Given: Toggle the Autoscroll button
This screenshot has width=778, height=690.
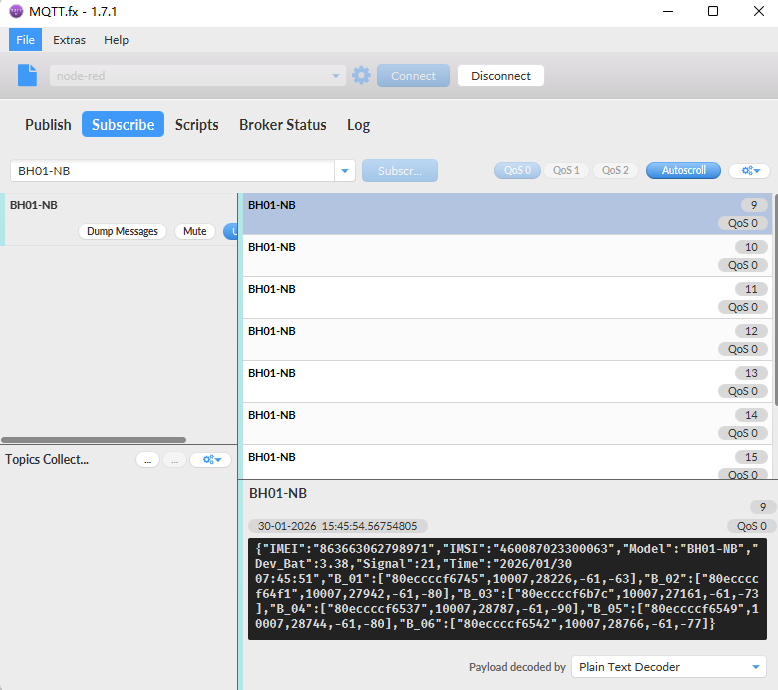Looking at the screenshot, I should tap(683, 170).
